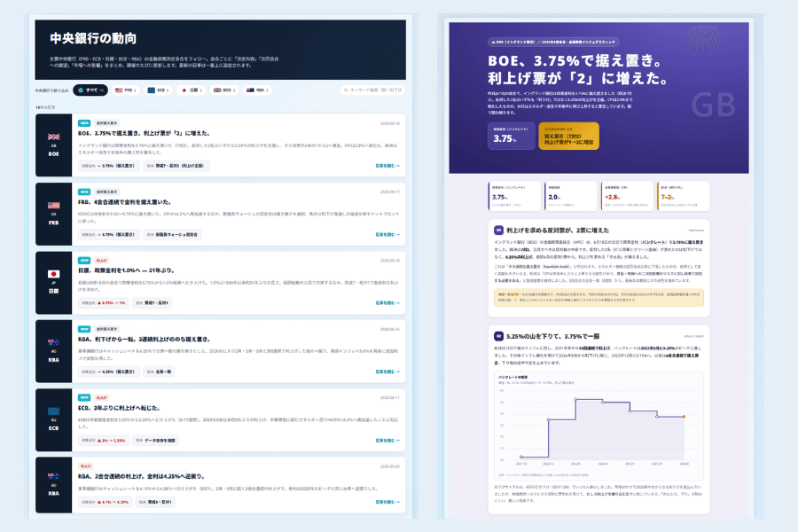798x532 pixels.
Task: Click FRB card's 新議長ウォーシュ初会合 chip
Action: pyautogui.click(x=172, y=234)
